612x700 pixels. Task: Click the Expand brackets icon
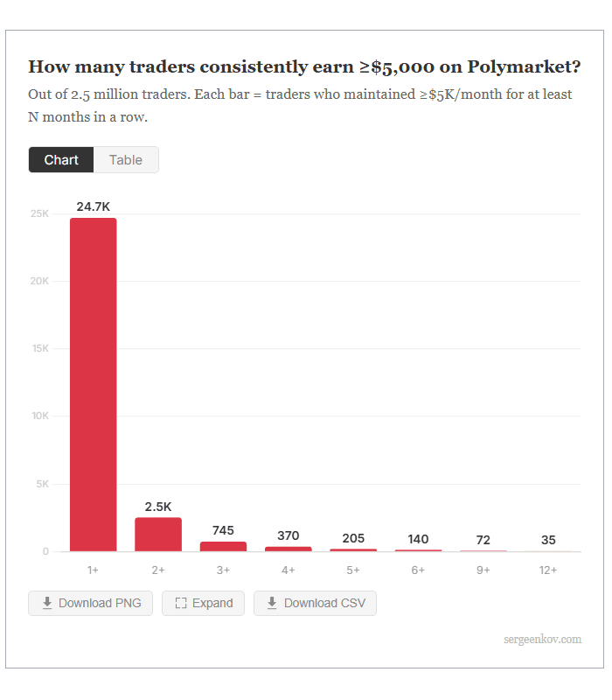(x=181, y=603)
